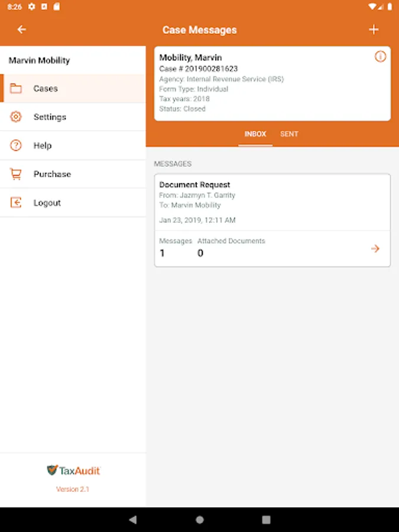Tap 'Form Type: Individual' line

[193, 89]
